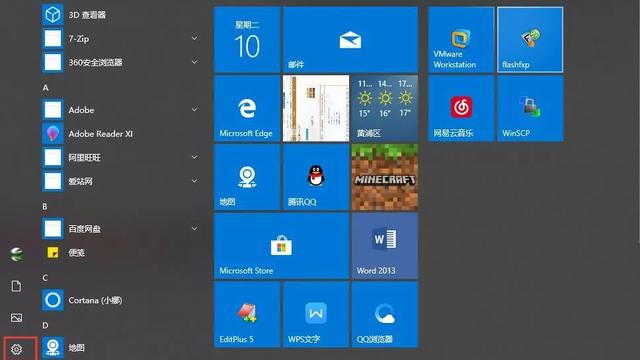
Task: Launch the 腾讯QQ tile
Action: tap(316, 177)
